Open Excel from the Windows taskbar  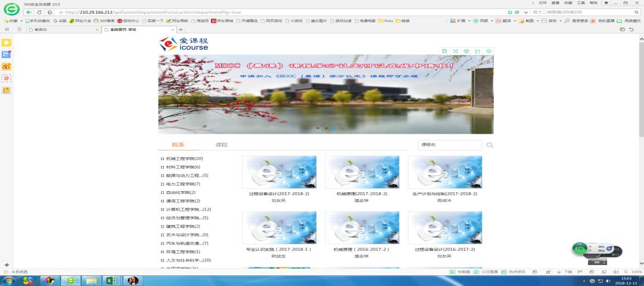coord(111,281)
